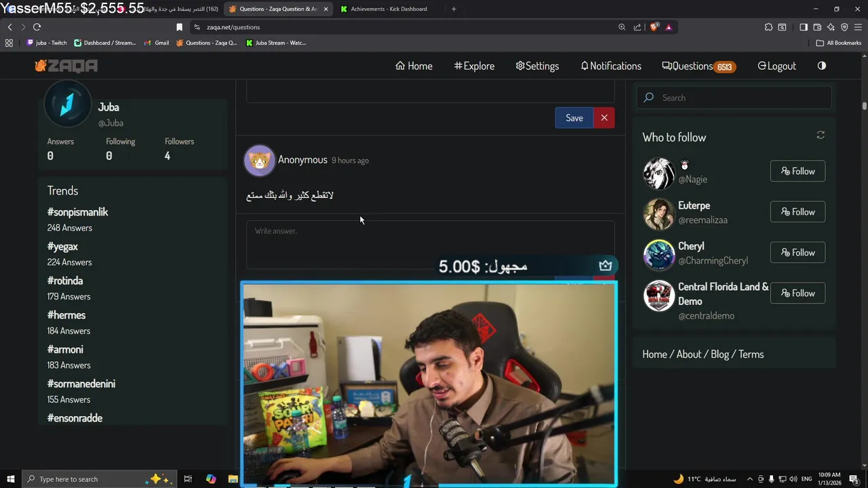The width and height of the screenshot is (868, 488).
Task: Refresh the Who to follow suggestions
Action: (821, 136)
